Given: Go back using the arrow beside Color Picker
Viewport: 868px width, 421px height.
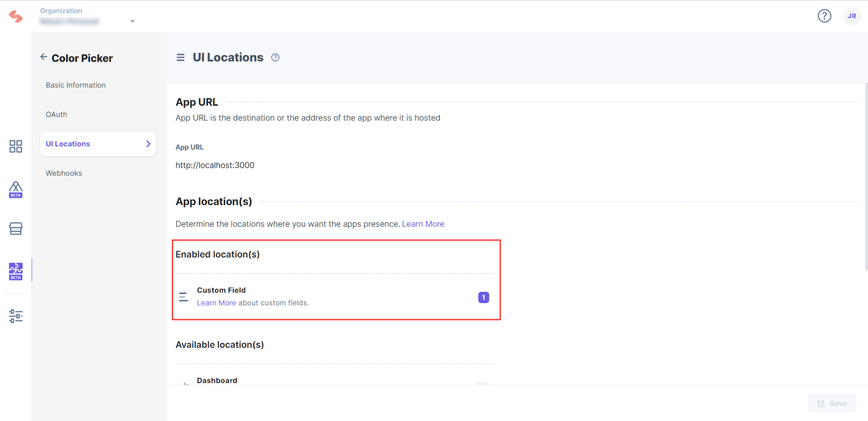Looking at the screenshot, I should coord(43,57).
